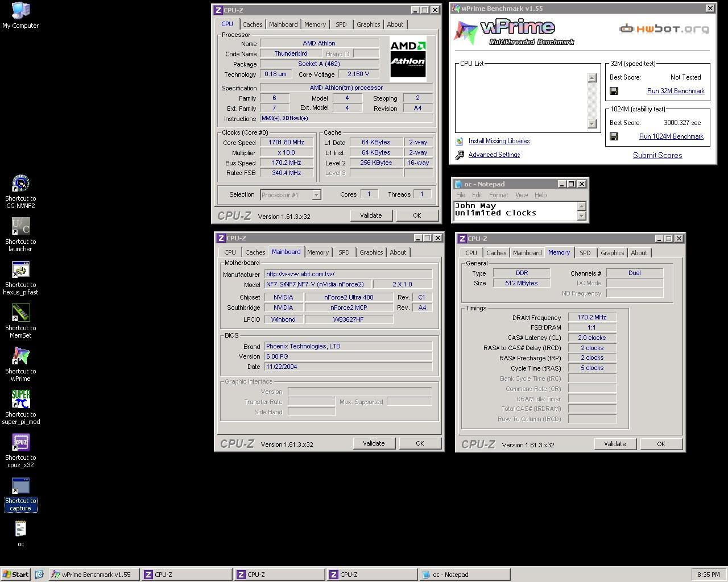This screenshot has height=582, width=728.
Task: Open the Edit menu in Notepad
Action: [477, 195]
